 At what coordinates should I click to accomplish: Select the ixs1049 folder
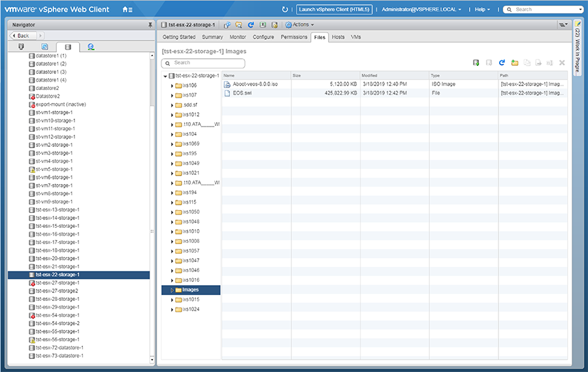tap(191, 163)
